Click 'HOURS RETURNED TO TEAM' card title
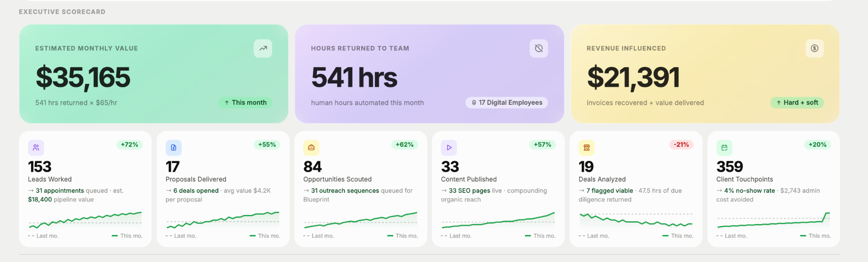This screenshot has width=868, height=262. point(360,48)
